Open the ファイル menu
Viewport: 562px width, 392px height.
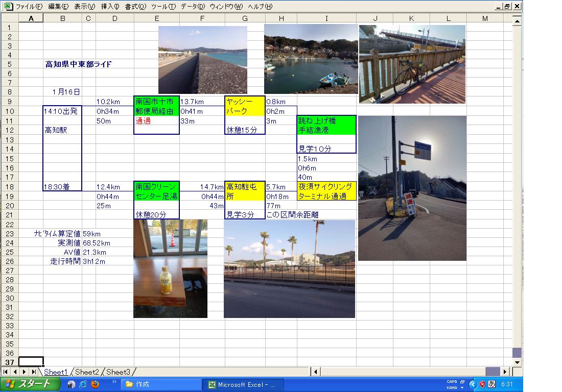tap(29, 7)
